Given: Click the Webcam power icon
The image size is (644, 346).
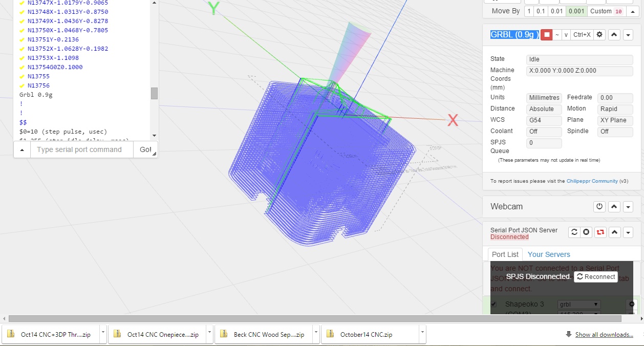Looking at the screenshot, I should pyautogui.click(x=599, y=207).
